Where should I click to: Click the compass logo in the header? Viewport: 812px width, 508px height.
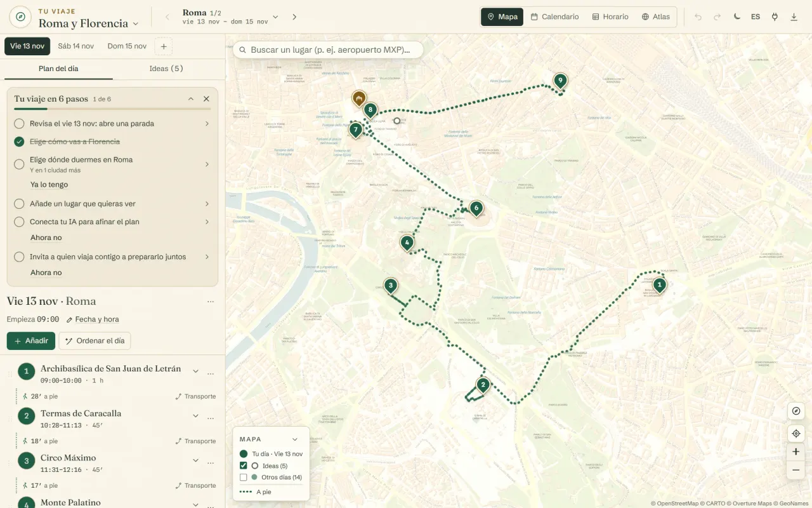click(21, 17)
